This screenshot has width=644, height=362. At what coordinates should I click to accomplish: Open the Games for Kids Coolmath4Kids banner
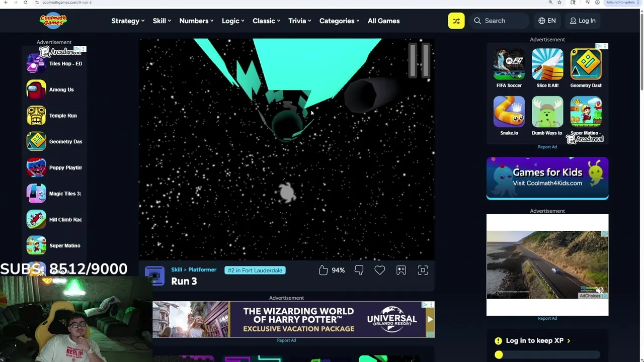tap(547, 178)
